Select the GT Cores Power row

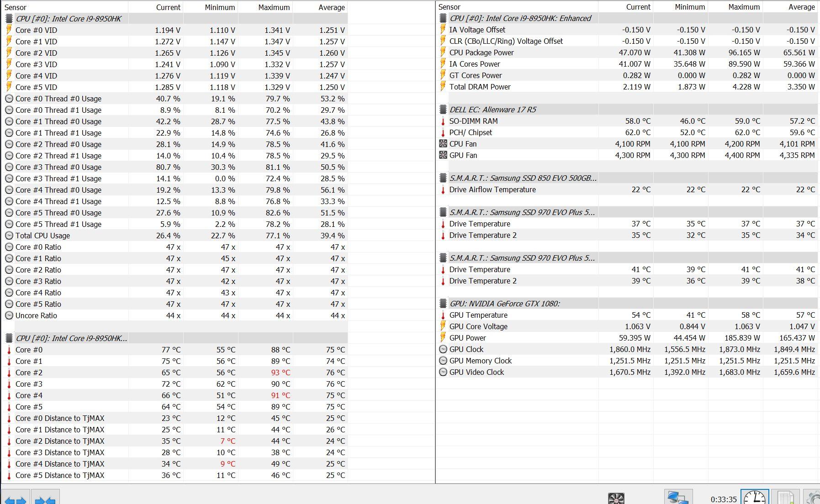point(627,75)
